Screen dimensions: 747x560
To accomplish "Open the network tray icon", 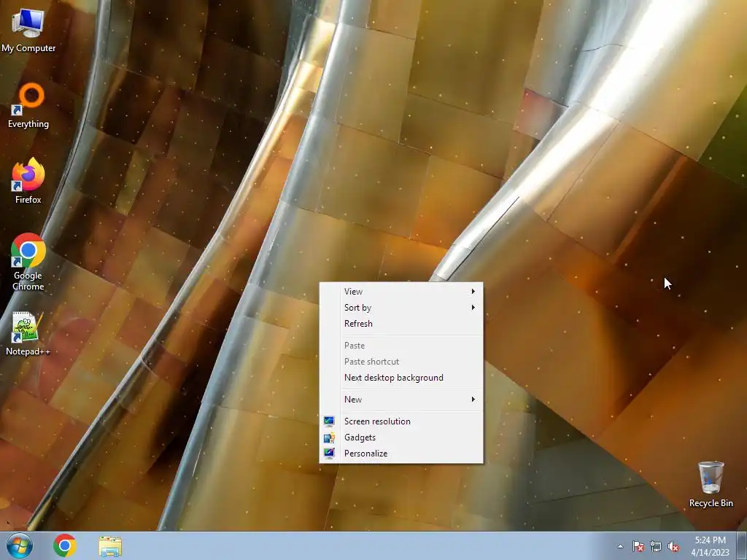I will pos(656,546).
